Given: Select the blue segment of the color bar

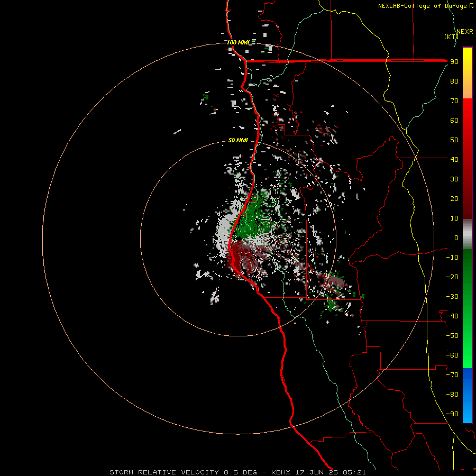Looking at the screenshot, I should (467, 396).
